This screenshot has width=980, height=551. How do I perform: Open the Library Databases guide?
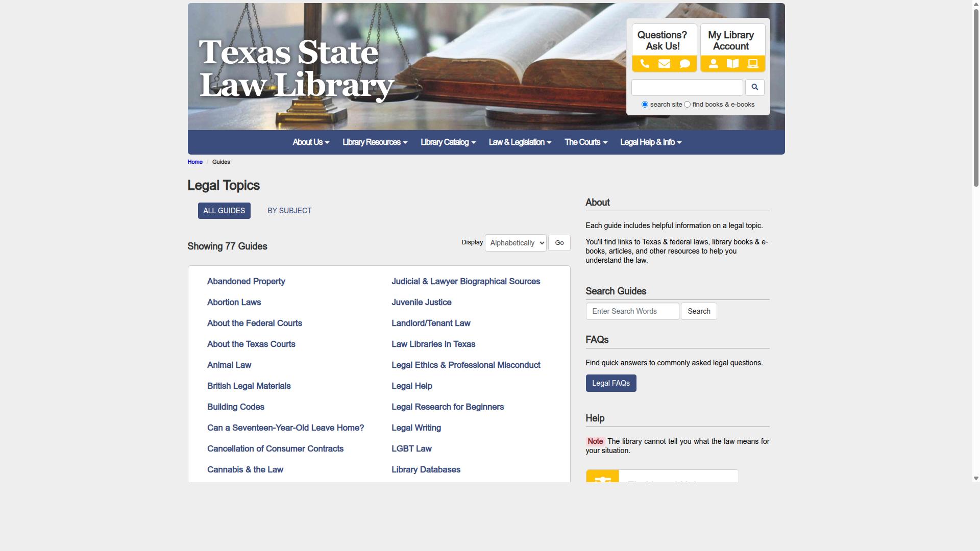tap(426, 470)
